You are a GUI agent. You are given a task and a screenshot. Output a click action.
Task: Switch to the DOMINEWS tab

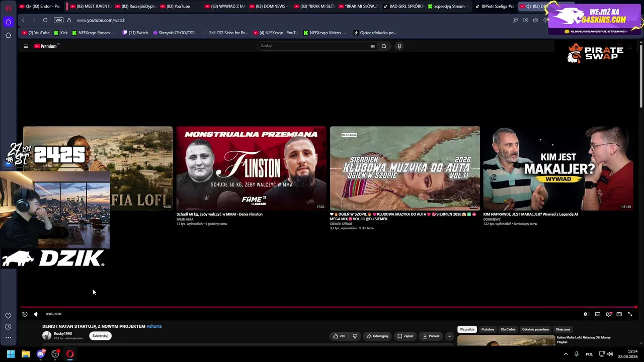(x=269, y=7)
